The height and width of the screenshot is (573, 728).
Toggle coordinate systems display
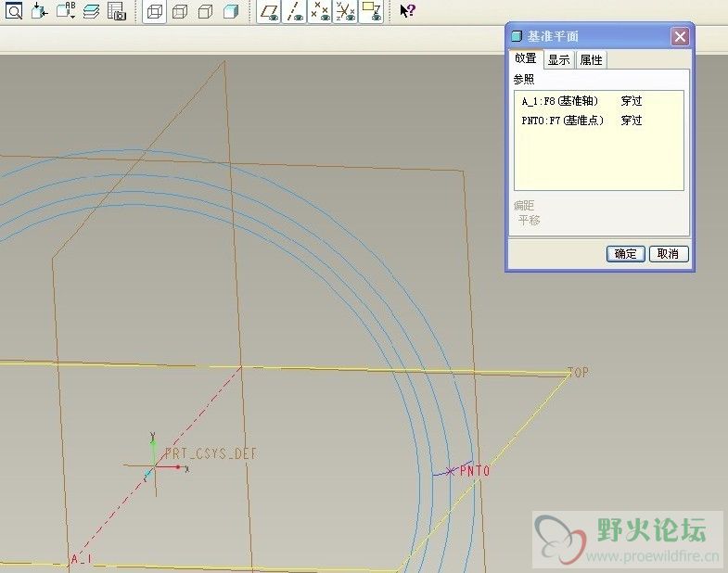click(x=345, y=11)
